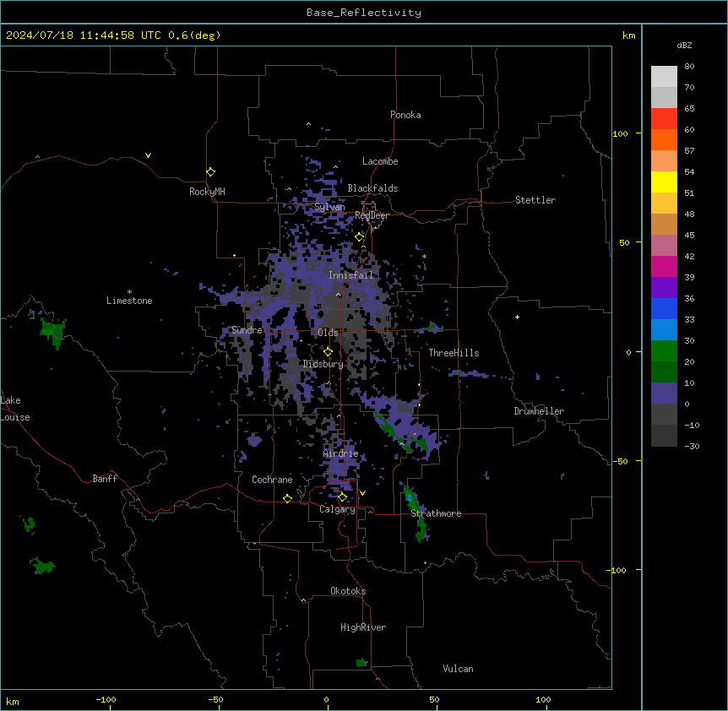Click the Base_Reflectivity title
This screenshot has width=728, height=711.
click(x=364, y=13)
